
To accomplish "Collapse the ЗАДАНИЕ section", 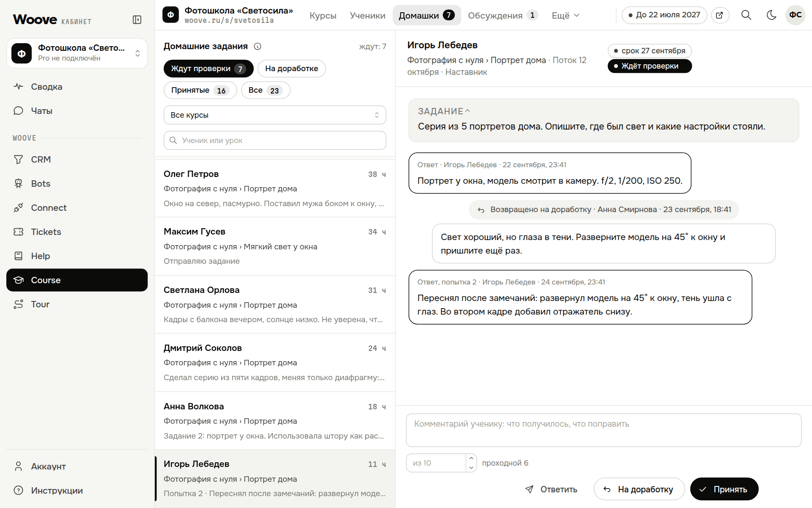I will (444, 111).
